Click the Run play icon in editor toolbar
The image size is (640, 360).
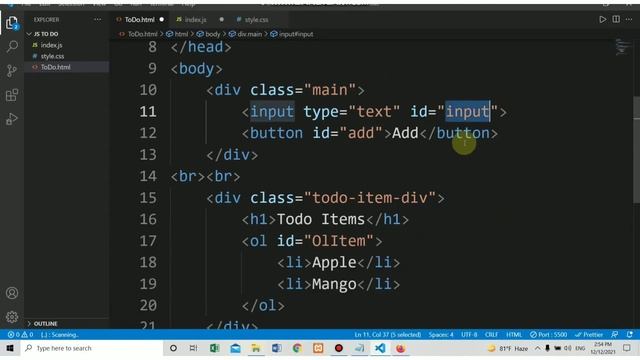[x=602, y=19]
